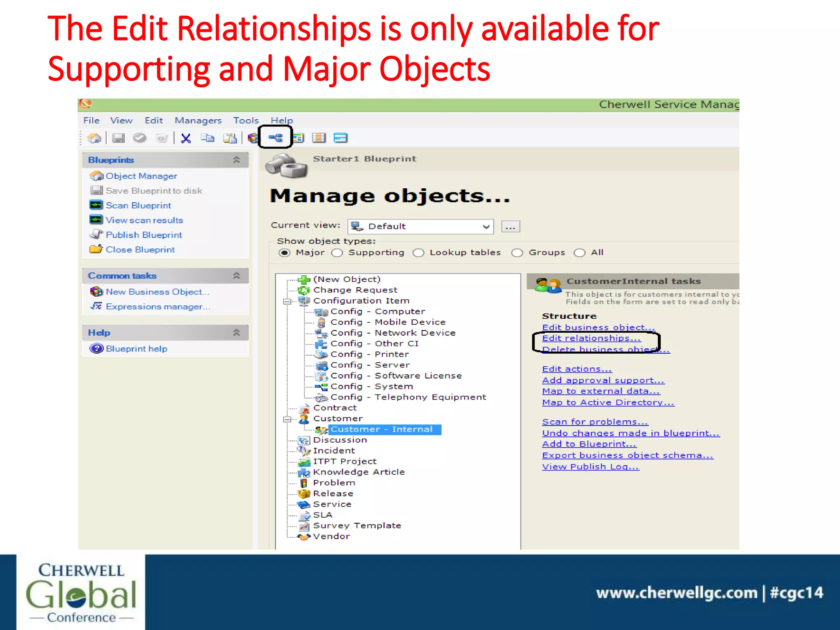Click the Vendor handshake icon
The image size is (840, 630).
coord(304,536)
